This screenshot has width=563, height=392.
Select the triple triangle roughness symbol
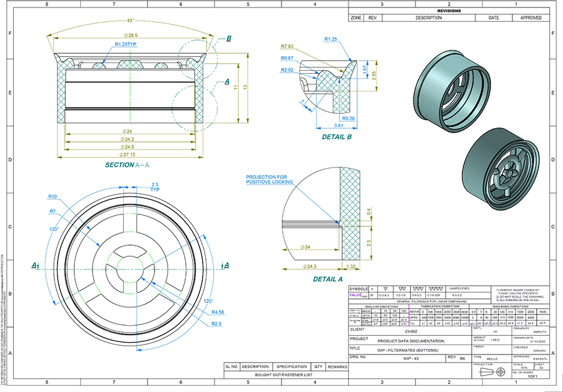point(418,288)
